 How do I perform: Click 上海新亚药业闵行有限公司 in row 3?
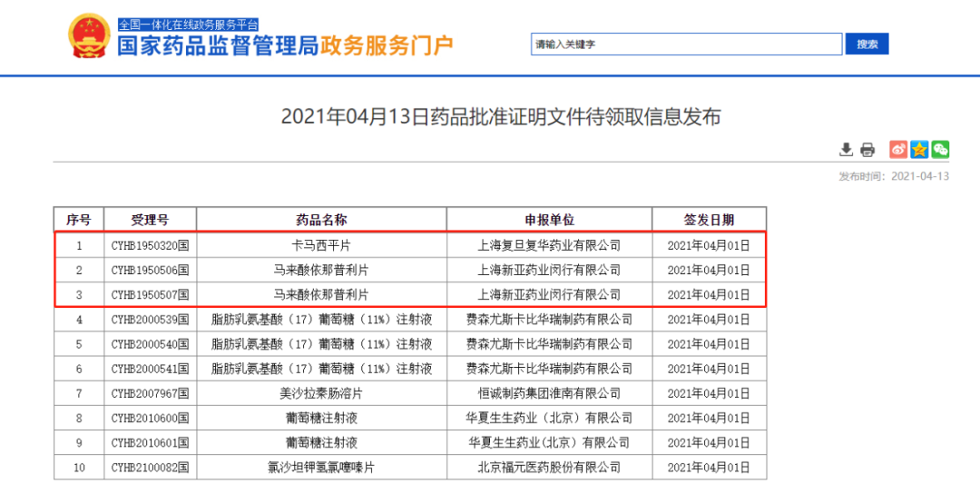(x=549, y=294)
